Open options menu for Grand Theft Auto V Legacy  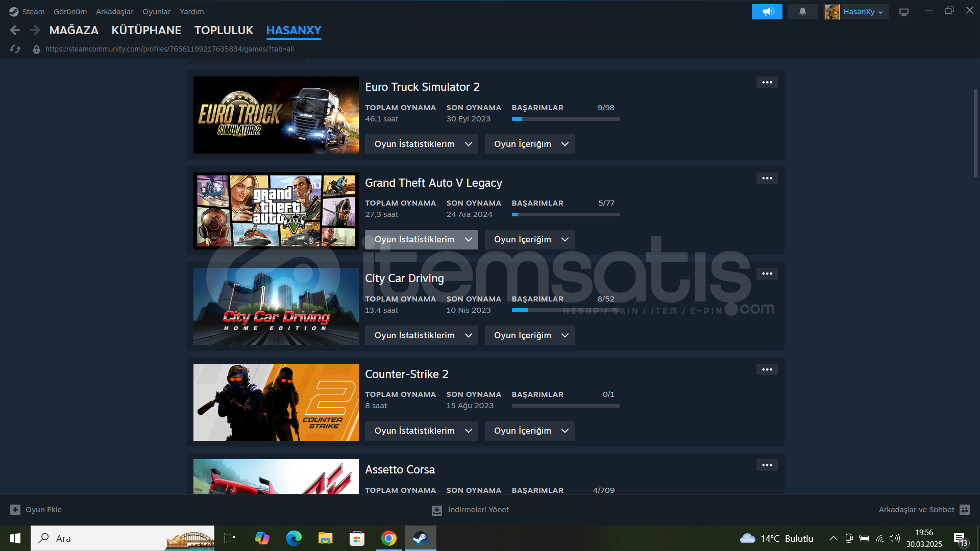tap(767, 178)
